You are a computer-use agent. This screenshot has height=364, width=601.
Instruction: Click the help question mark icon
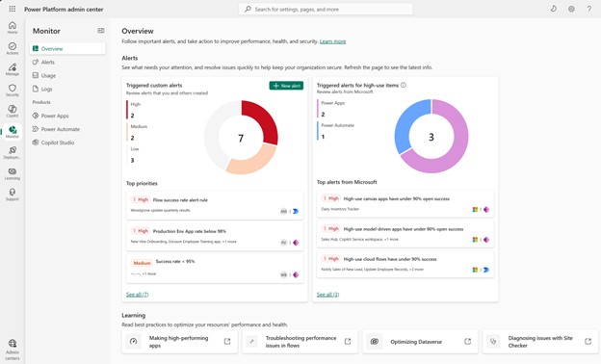pyautogui.click(x=588, y=9)
